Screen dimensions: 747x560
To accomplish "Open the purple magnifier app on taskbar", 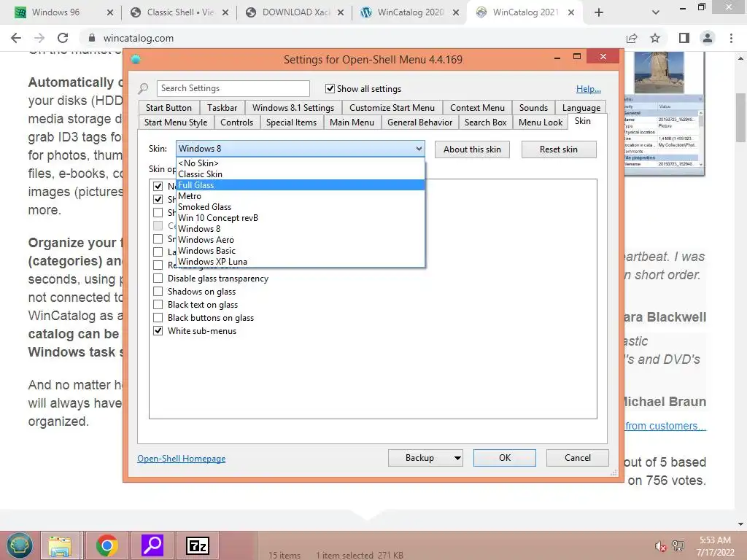I will (x=152, y=545).
